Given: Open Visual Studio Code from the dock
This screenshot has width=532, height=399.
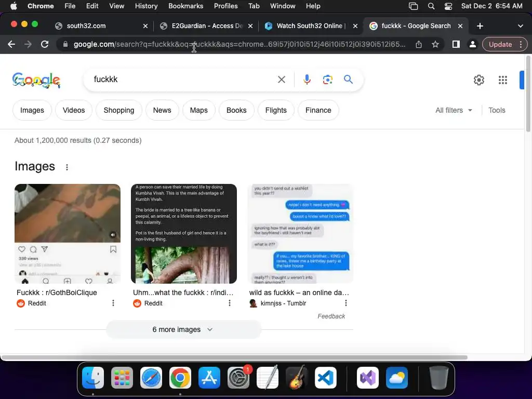Looking at the screenshot, I should point(325,378).
